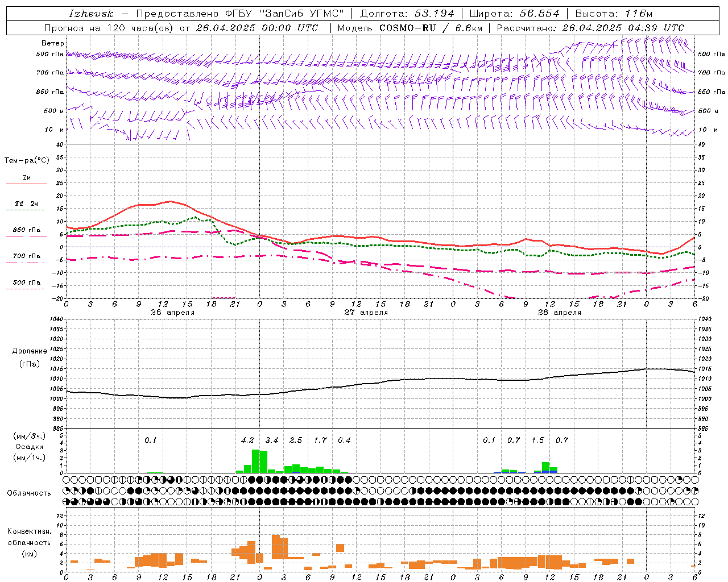Click the latitude value "Широта: 56.854"

pos(514,14)
